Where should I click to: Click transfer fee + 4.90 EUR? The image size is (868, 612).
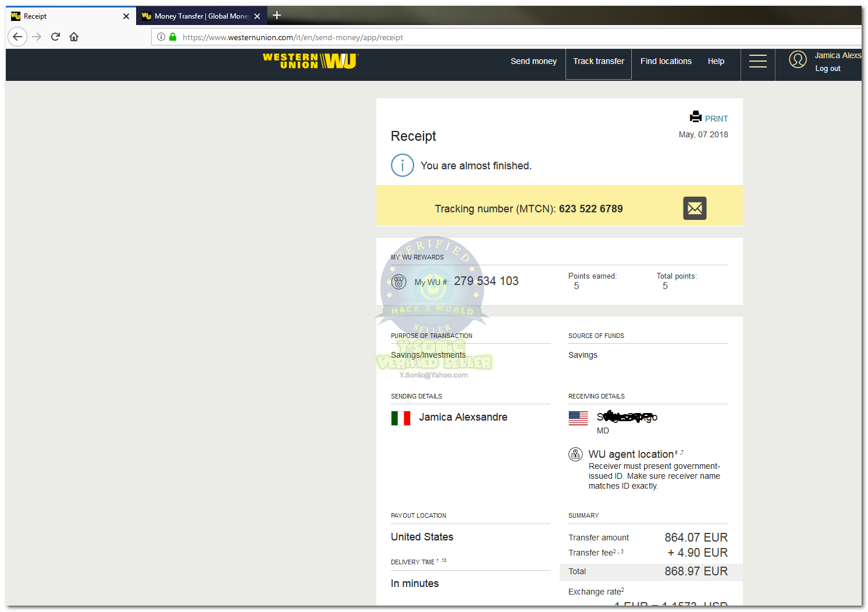698,553
